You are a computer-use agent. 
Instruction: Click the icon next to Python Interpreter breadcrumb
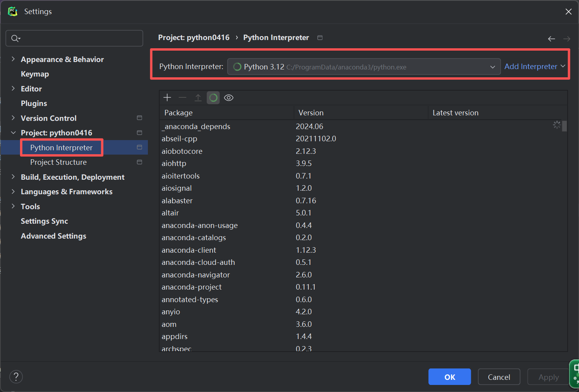(320, 38)
